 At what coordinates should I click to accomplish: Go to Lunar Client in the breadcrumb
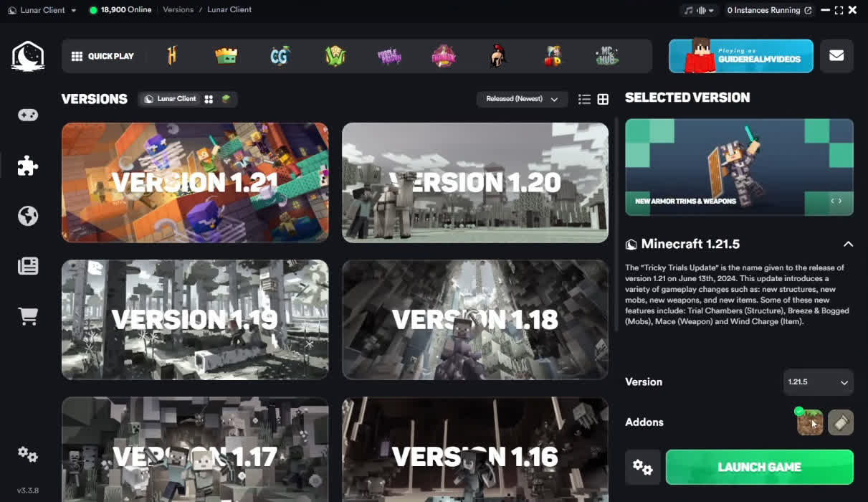tap(229, 10)
